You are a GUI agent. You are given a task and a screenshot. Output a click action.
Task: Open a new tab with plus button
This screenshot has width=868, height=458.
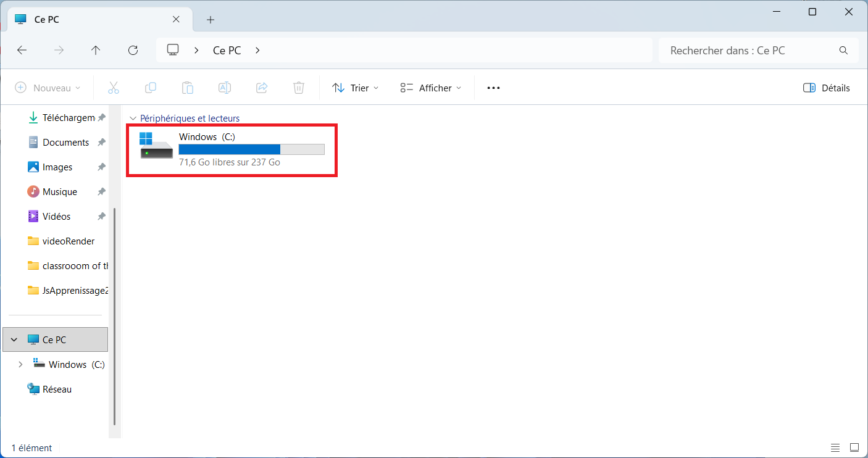[211, 20]
